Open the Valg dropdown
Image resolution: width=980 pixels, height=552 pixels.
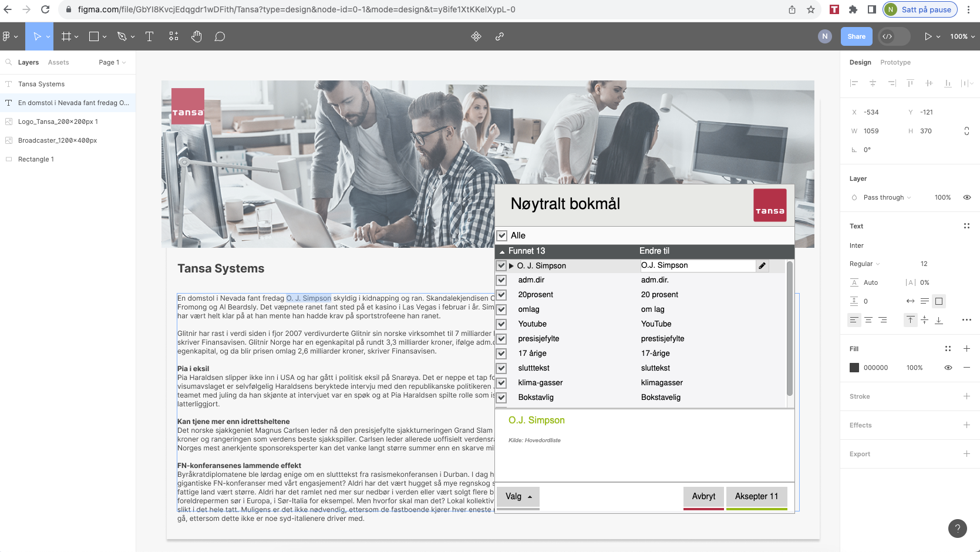pyautogui.click(x=518, y=497)
